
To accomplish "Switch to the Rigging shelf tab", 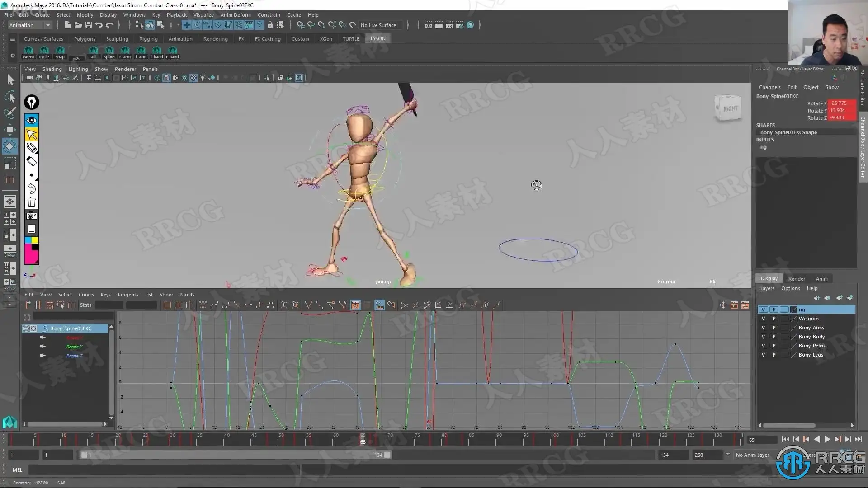I will [148, 39].
